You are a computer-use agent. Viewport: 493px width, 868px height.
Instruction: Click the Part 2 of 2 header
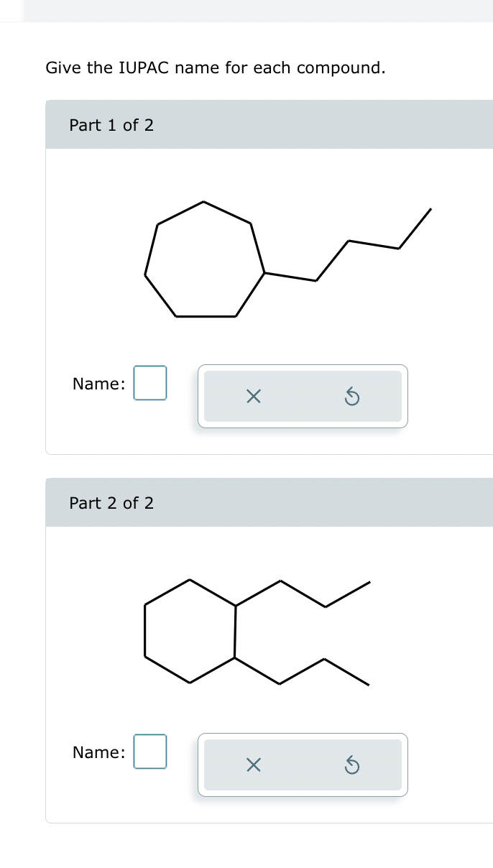click(111, 503)
